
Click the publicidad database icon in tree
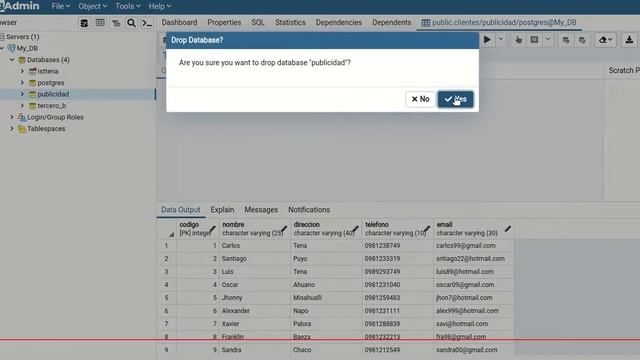[x=32, y=94]
